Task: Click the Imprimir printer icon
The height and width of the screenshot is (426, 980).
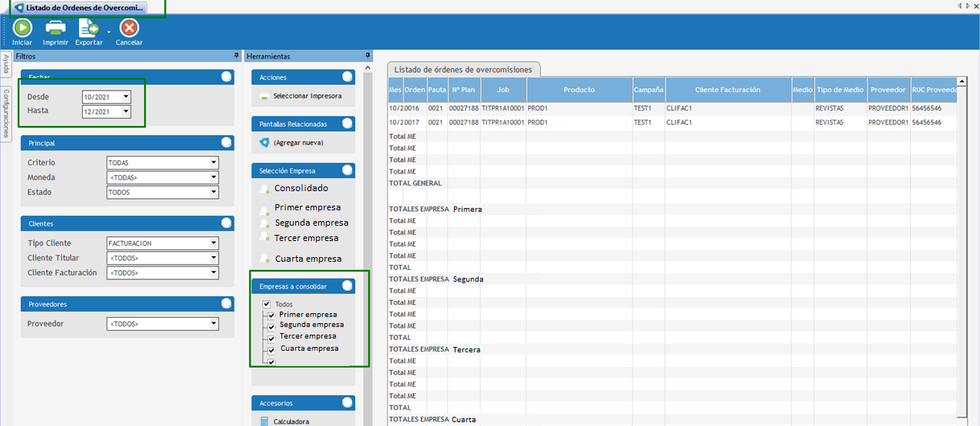Action: pyautogui.click(x=55, y=28)
